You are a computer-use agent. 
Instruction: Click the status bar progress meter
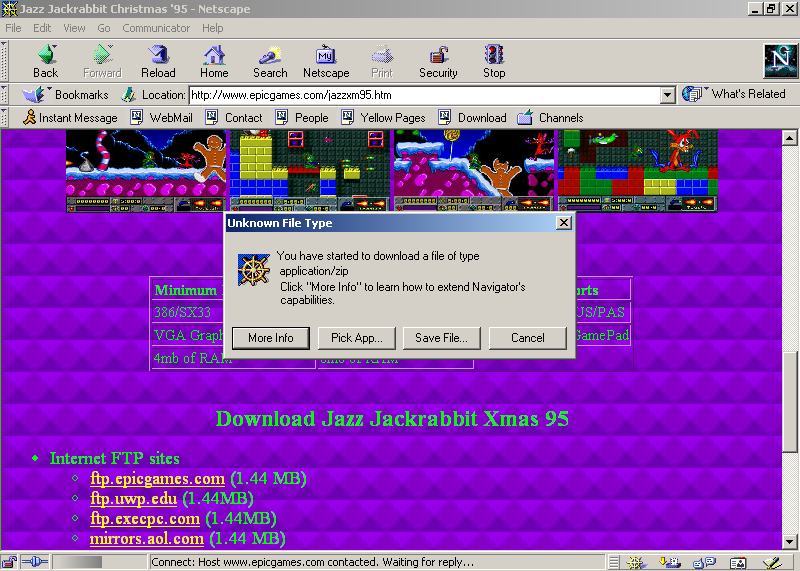pyautogui.click(x=100, y=562)
